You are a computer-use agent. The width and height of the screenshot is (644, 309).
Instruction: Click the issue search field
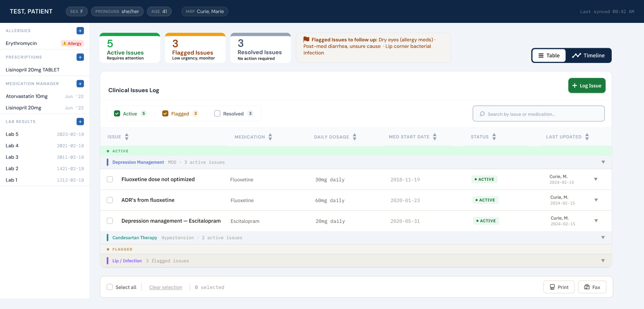click(x=539, y=114)
